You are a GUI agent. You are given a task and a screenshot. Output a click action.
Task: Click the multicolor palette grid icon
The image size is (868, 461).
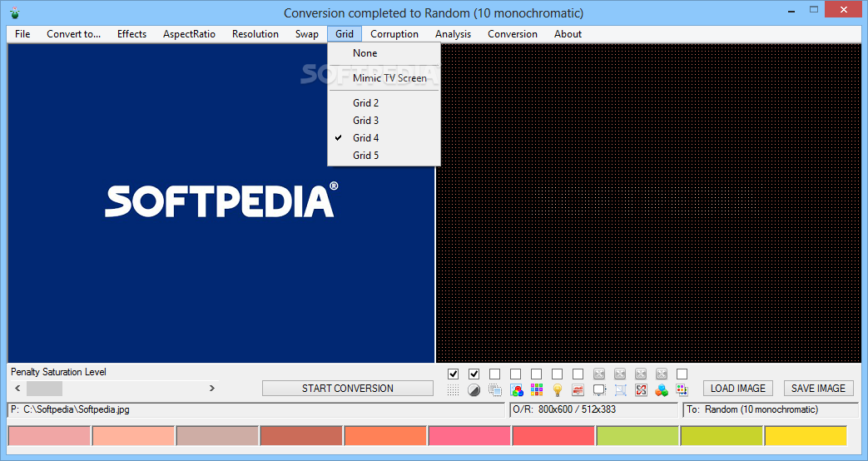click(x=537, y=390)
